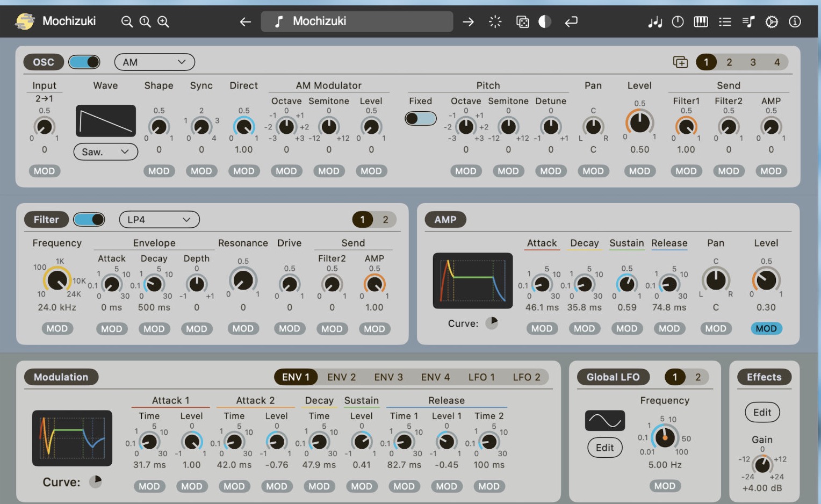Click the 5.00 Hz frequency value
821x504 pixels.
coord(665,465)
